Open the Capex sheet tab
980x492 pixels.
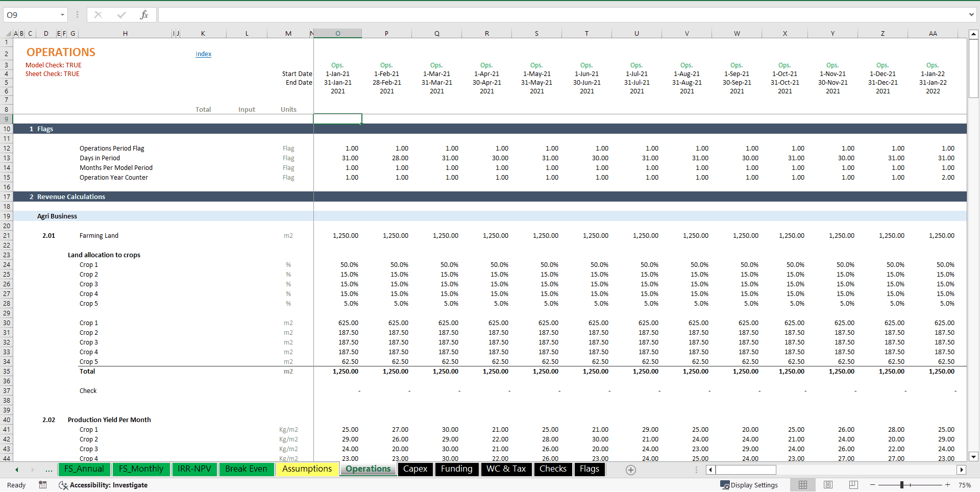(x=415, y=469)
